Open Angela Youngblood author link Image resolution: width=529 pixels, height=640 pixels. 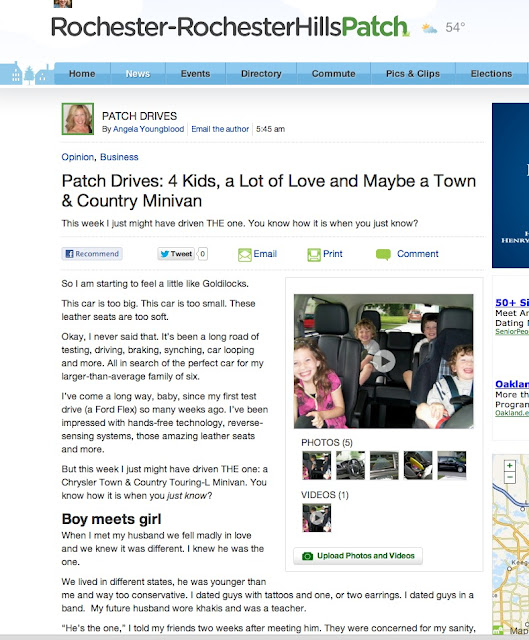[148, 129]
